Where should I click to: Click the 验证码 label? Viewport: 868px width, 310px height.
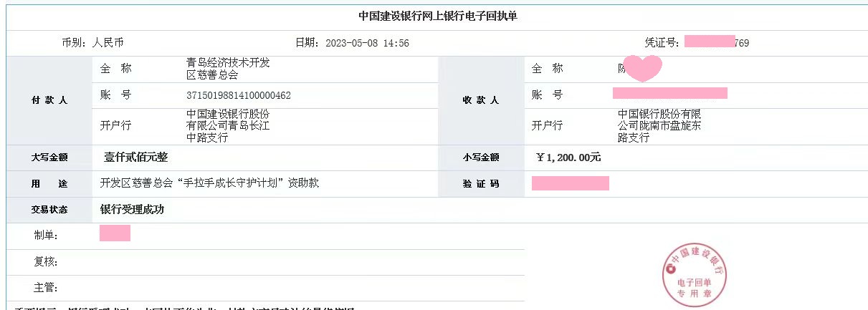click(x=480, y=183)
